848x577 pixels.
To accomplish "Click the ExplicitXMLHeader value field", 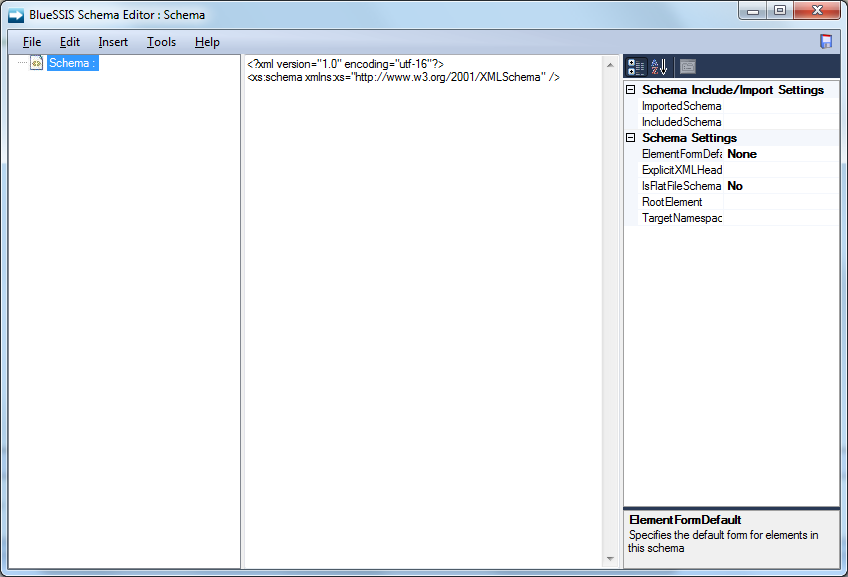I will (781, 170).
